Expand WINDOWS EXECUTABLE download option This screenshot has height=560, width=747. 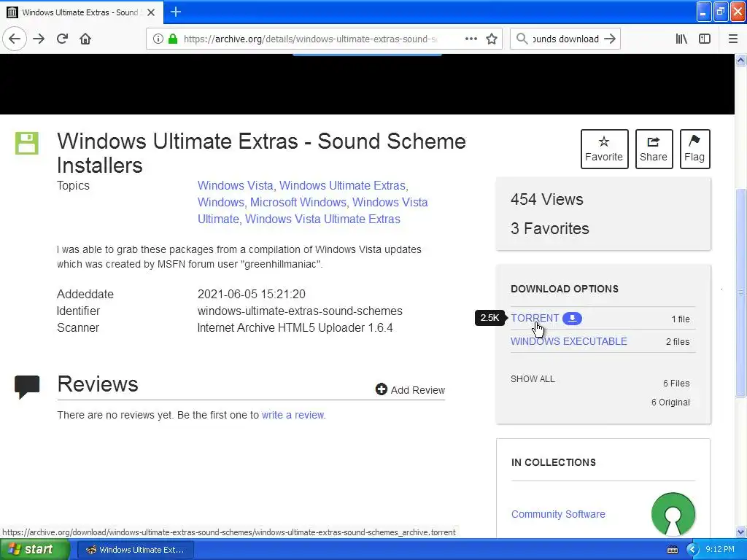(569, 341)
